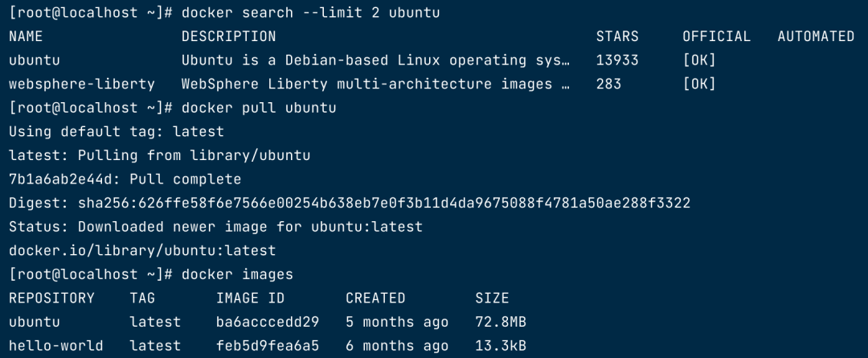Screen dimensions: 868x358
Task: Select image ID ba6acccedd29
Action: click(268, 322)
